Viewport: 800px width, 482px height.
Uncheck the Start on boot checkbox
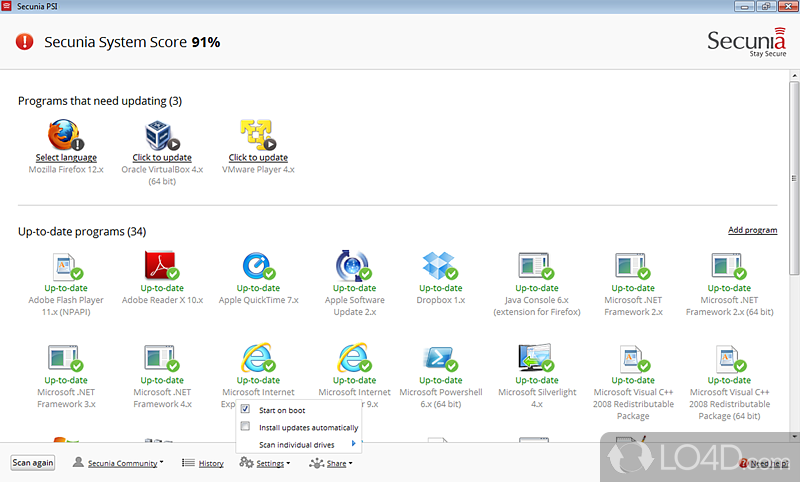246,410
